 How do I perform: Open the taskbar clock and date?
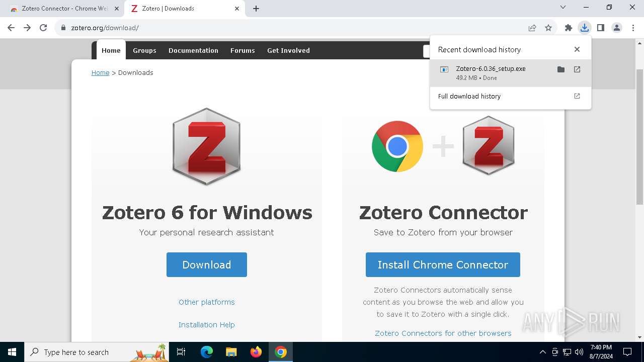[x=601, y=352]
